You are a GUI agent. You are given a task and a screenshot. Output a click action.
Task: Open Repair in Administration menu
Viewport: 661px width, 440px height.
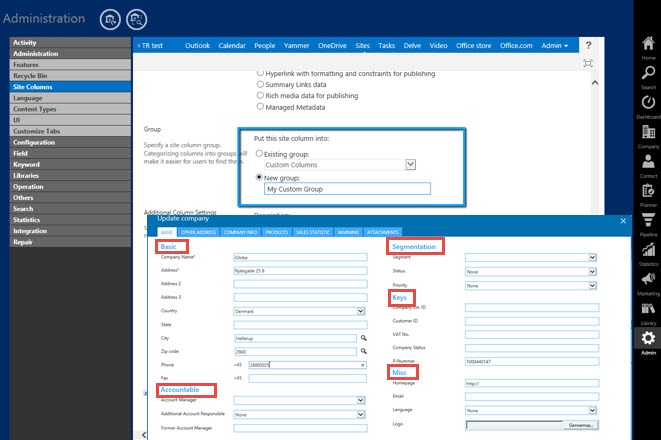(70, 242)
